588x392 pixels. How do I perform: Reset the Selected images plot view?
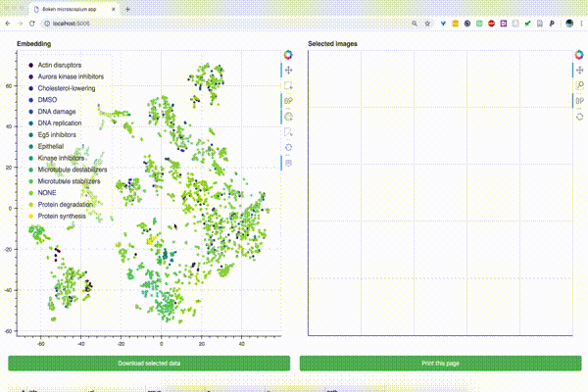click(x=580, y=117)
